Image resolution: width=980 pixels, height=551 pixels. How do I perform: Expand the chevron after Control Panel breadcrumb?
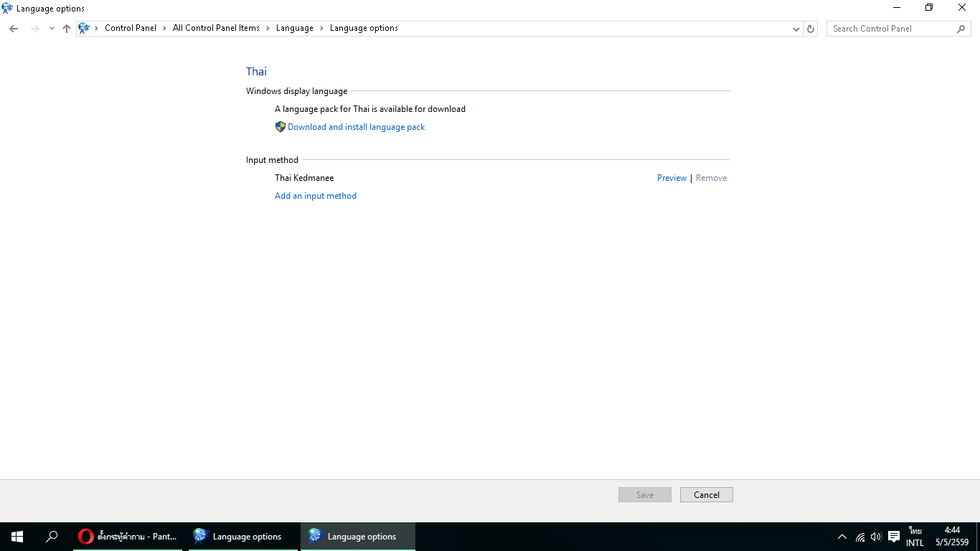[164, 29]
